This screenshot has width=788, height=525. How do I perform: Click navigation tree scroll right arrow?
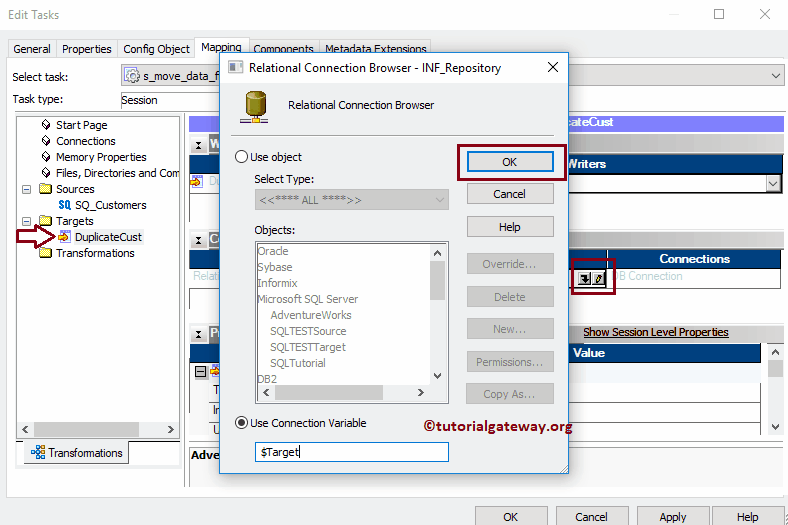point(170,429)
